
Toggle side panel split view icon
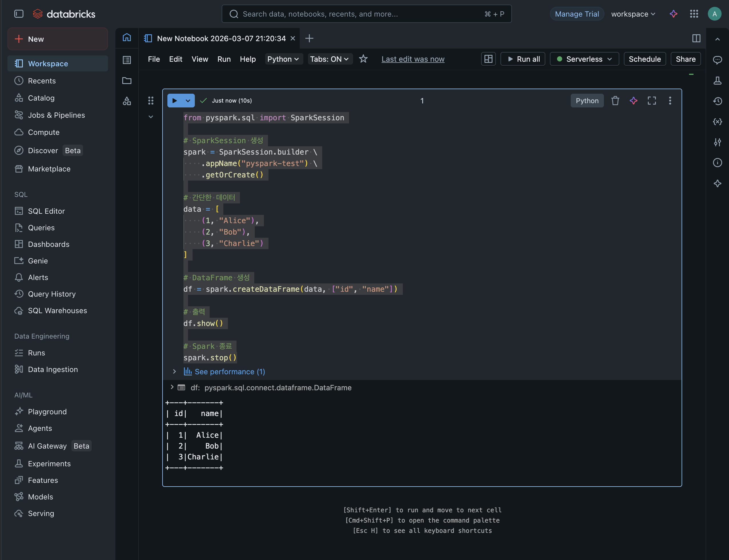pyautogui.click(x=696, y=38)
